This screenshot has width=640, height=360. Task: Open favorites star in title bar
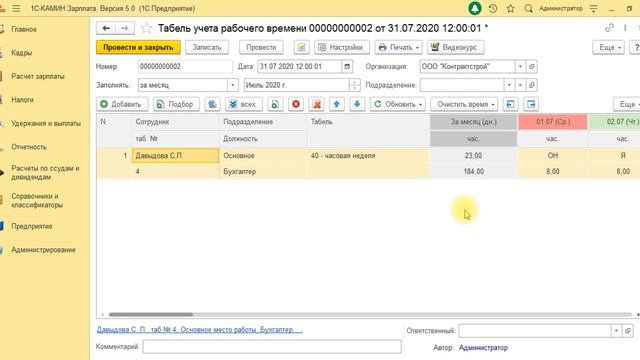[510, 8]
